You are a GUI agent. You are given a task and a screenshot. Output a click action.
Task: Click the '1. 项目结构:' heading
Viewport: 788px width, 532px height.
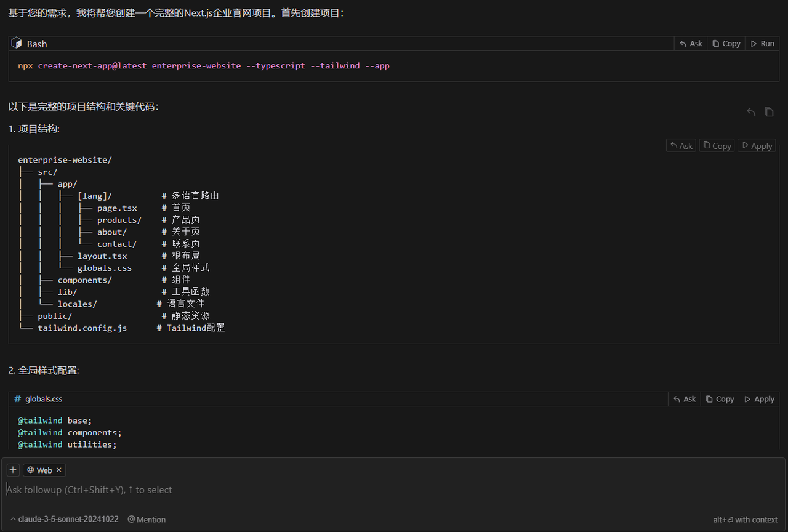[x=34, y=129]
